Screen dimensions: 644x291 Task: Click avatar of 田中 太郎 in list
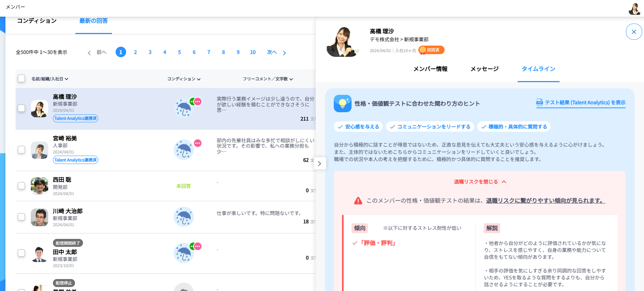40,254
